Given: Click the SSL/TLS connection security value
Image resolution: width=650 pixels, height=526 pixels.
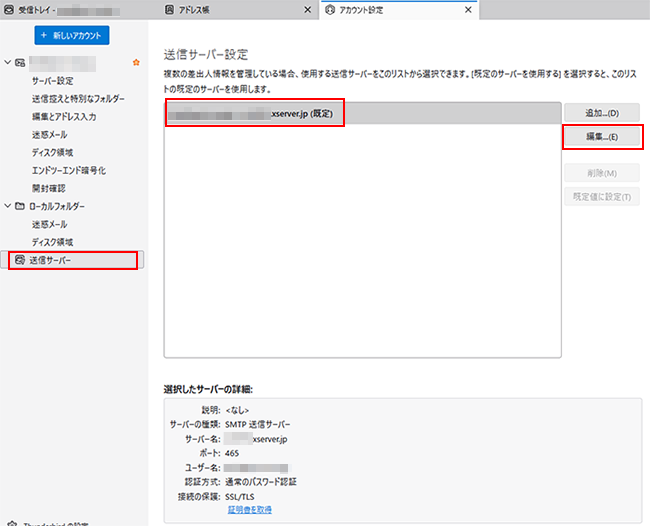Looking at the screenshot, I should [x=240, y=497].
